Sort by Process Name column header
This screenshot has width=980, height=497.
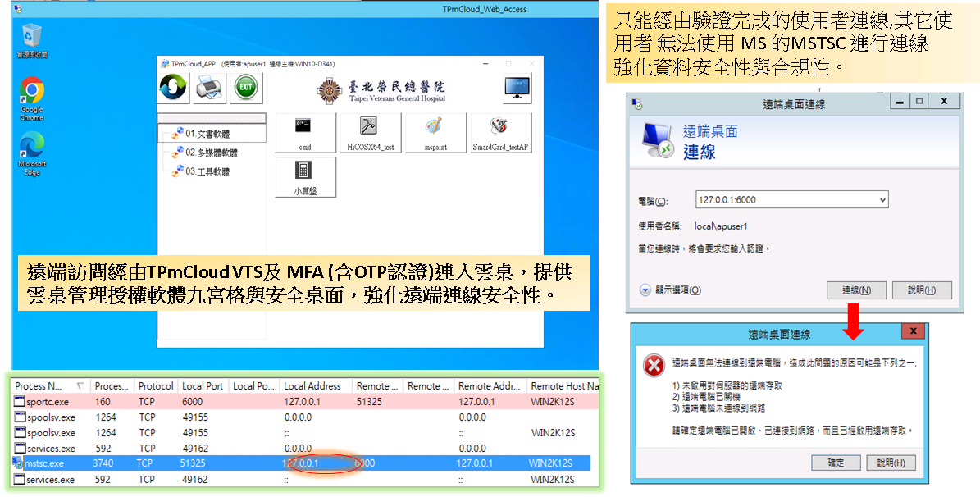(x=50, y=386)
